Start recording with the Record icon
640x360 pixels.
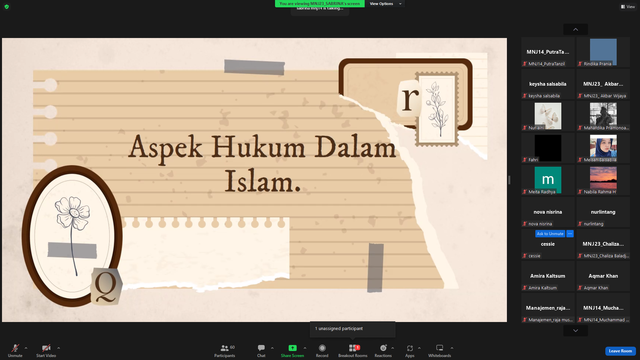click(322, 348)
